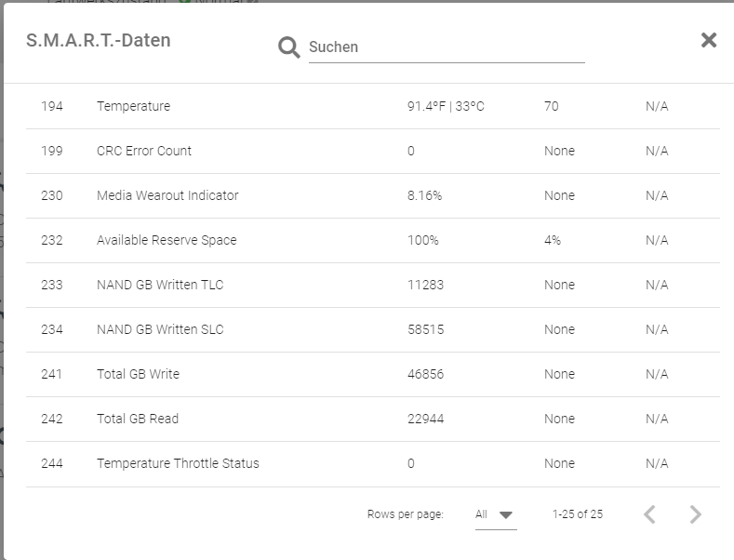Close the S.M.A.R.T.-Daten dialog
Image resolution: width=734 pixels, height=560 pixels.
click(709, 40)
